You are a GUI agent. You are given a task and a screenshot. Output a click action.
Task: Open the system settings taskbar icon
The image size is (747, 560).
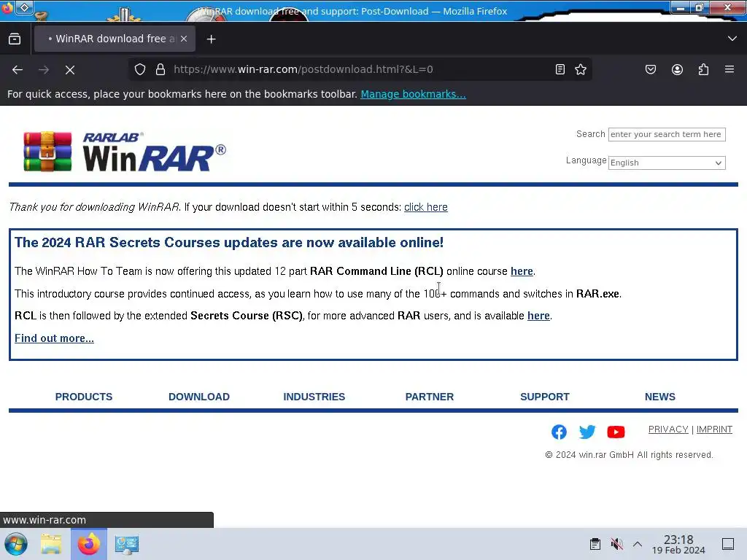pyautogui.click(x=127, y=544)
